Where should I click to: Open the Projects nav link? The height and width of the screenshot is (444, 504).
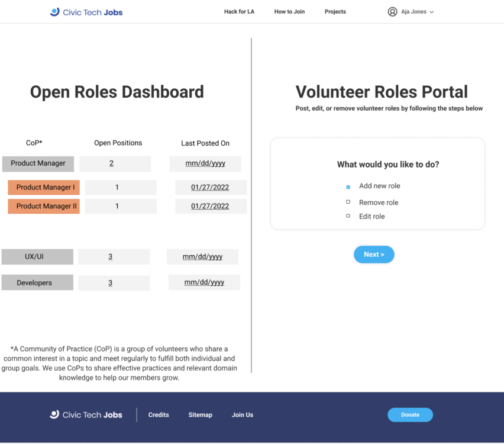335,12
